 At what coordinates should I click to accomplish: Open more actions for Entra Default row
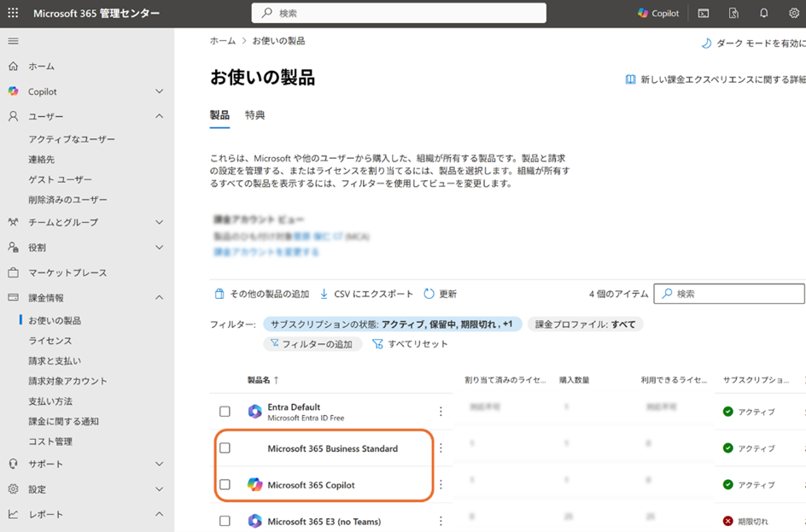[441, 412]
